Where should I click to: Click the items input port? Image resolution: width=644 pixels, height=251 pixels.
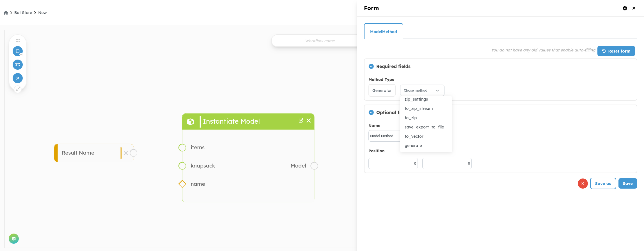point(182,148)
